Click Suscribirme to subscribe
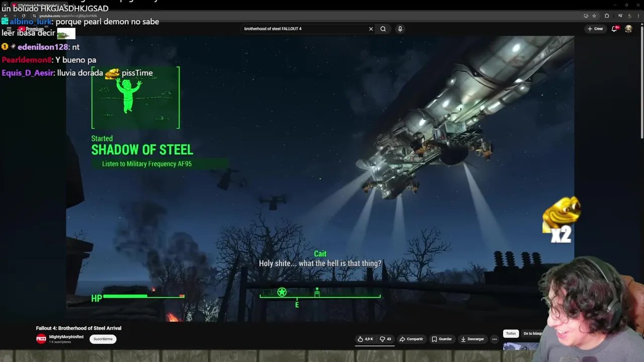The width and height of the screenshot is (644, 362). (103, 339)
